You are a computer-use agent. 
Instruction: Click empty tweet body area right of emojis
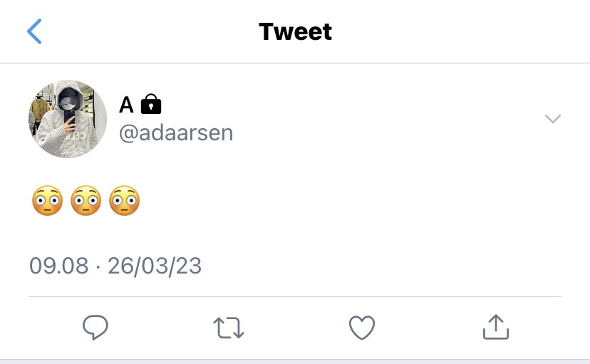tap(350, 200)
